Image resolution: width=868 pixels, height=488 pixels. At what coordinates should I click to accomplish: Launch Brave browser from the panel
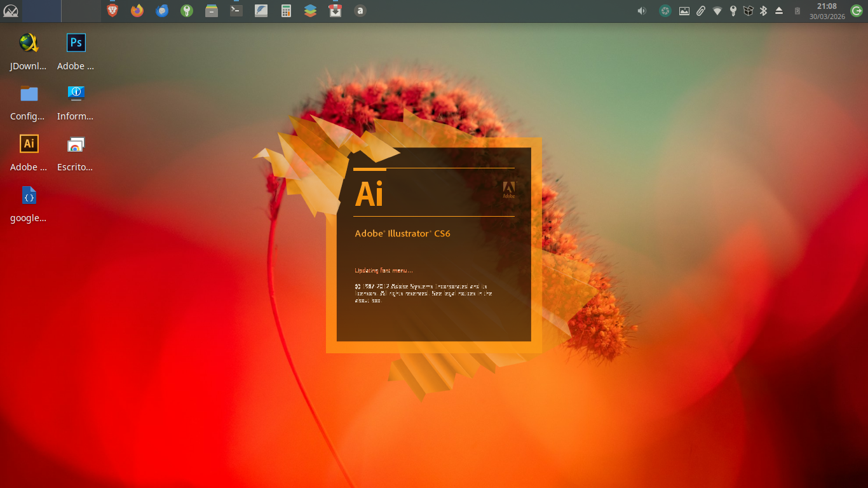point(112,11)
